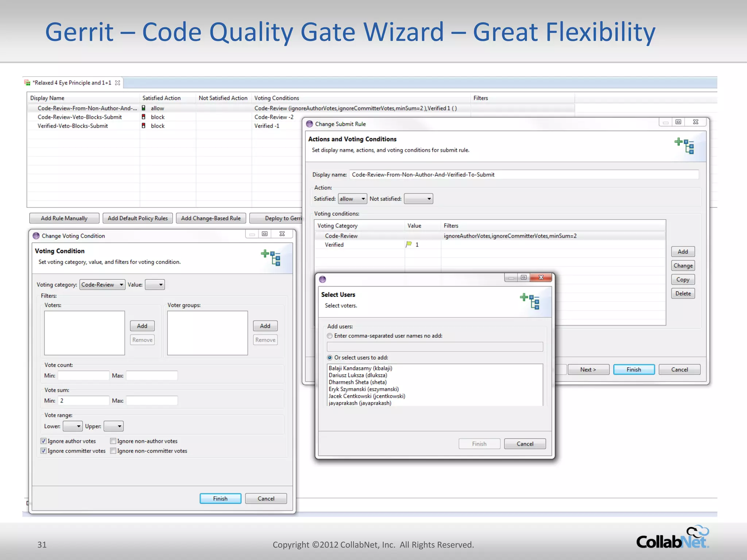The width and height of the screenshot is (747, 560).
Task: Select the Enter comma-separated user names radio button
Action: (x=330, y=336)
